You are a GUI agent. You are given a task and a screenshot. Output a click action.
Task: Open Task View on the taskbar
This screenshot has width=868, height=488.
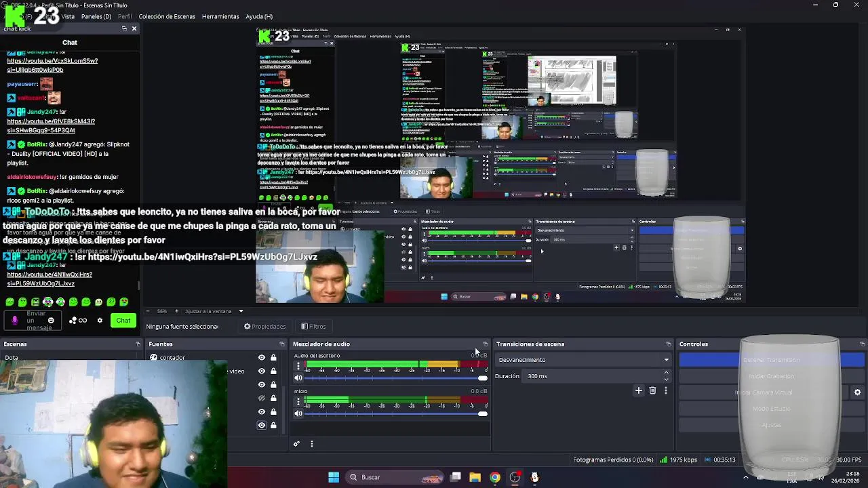coord(456,477)
